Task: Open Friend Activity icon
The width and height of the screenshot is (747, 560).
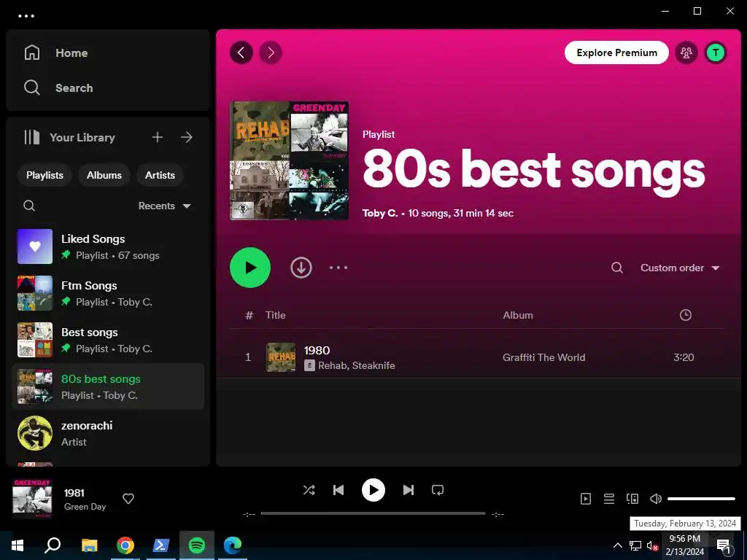Action: point(686,52)
